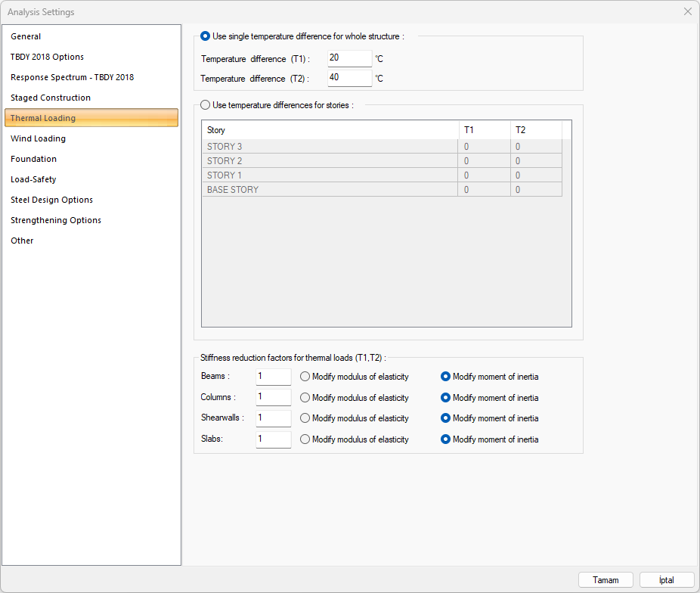Select 'Use single temperature difference' radio button
Screen dimensions: 700x593
pyautogui.click(x=206, y=36)
